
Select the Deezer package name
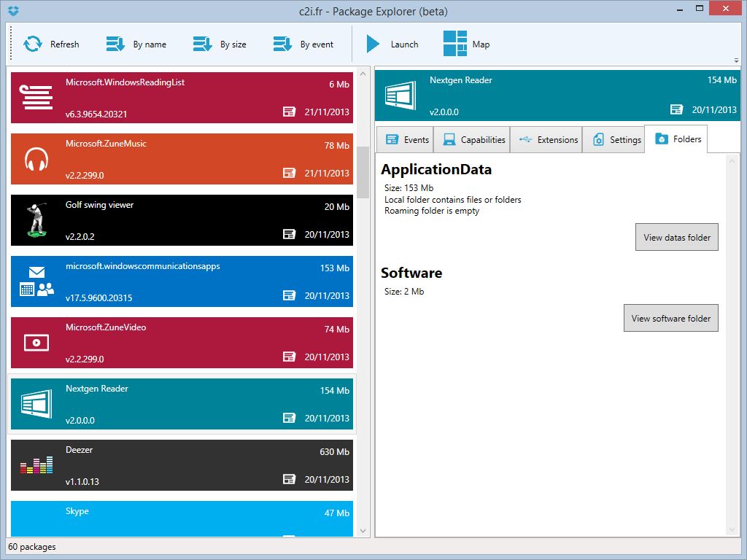tap(79, 449)
